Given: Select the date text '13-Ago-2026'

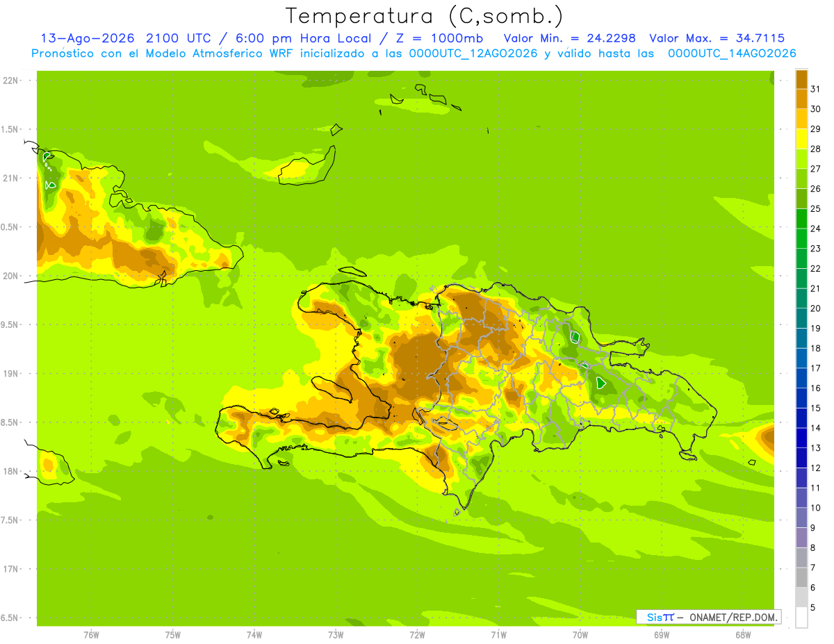Looking at the screenshot, I should point(88,38).
